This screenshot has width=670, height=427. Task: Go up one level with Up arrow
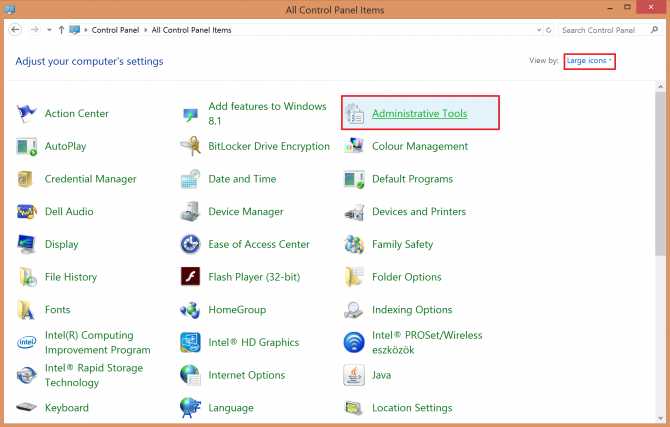pos(61,30)
